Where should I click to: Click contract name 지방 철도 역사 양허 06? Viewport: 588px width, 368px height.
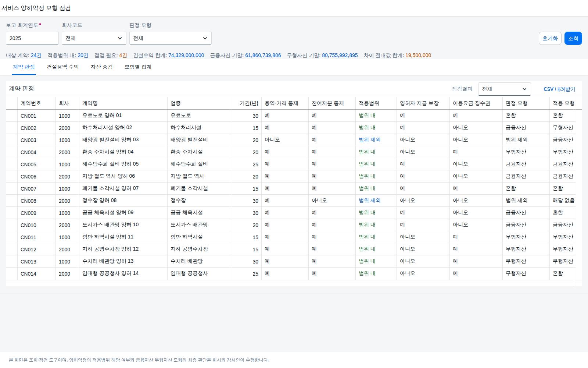(108, 176)
